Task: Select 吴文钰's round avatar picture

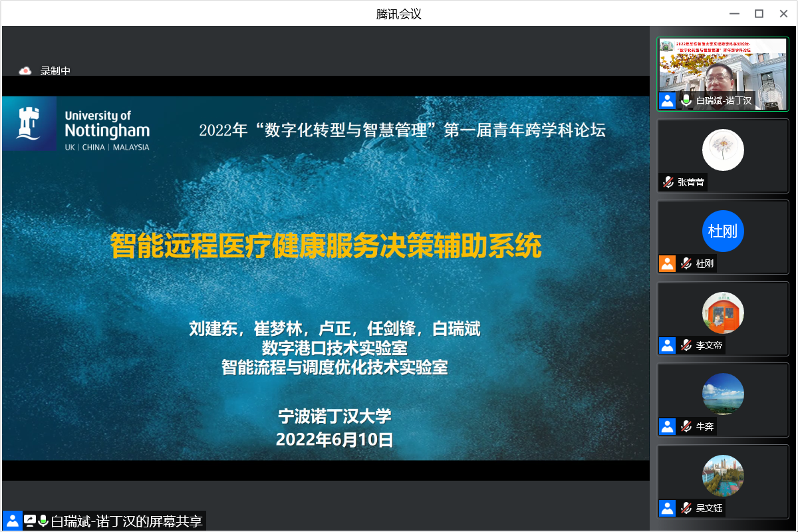Action: 723,475
